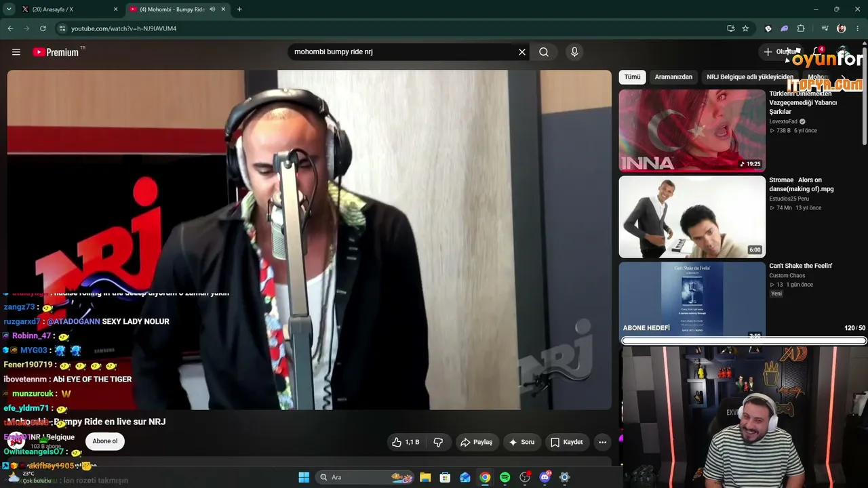Click the Oluştur create button
The height and width of the screenshot is (488, 868).
(780, 52)
